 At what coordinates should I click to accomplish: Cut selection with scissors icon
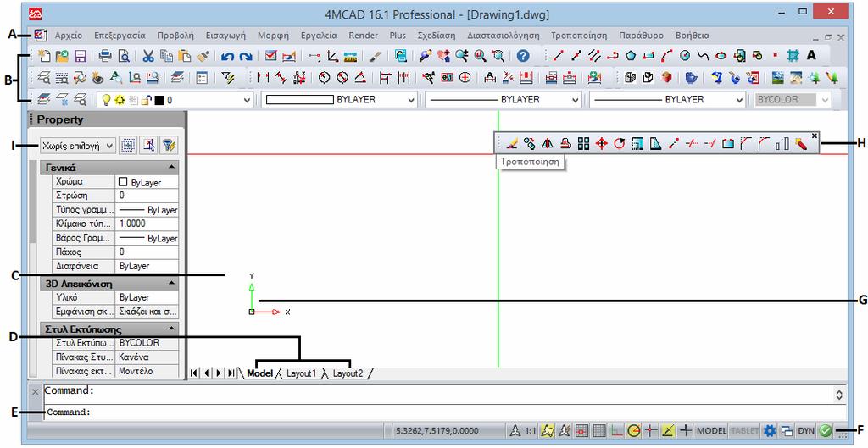pos(148,56)
